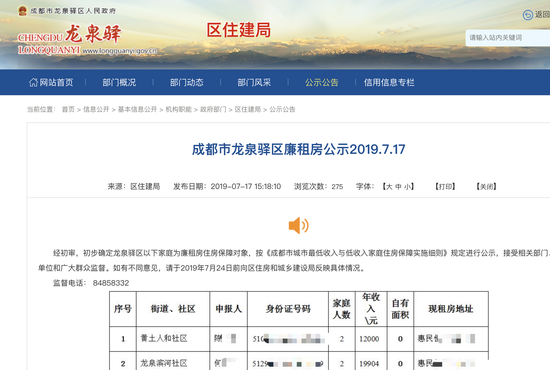Click table header 序号
Viewport: 550px width, 370px height.
tap(123, 309)
